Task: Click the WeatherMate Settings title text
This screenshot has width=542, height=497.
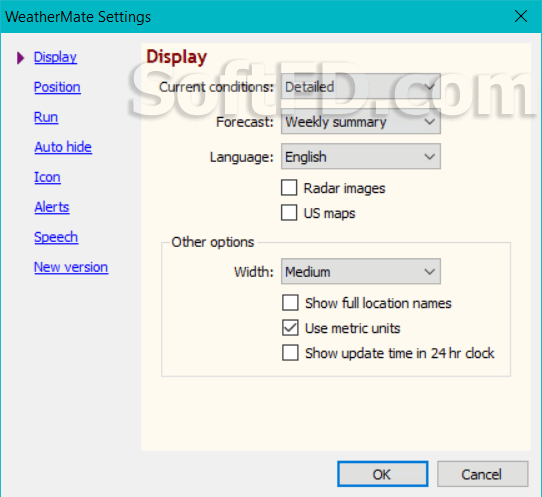Action: point(78,17)
